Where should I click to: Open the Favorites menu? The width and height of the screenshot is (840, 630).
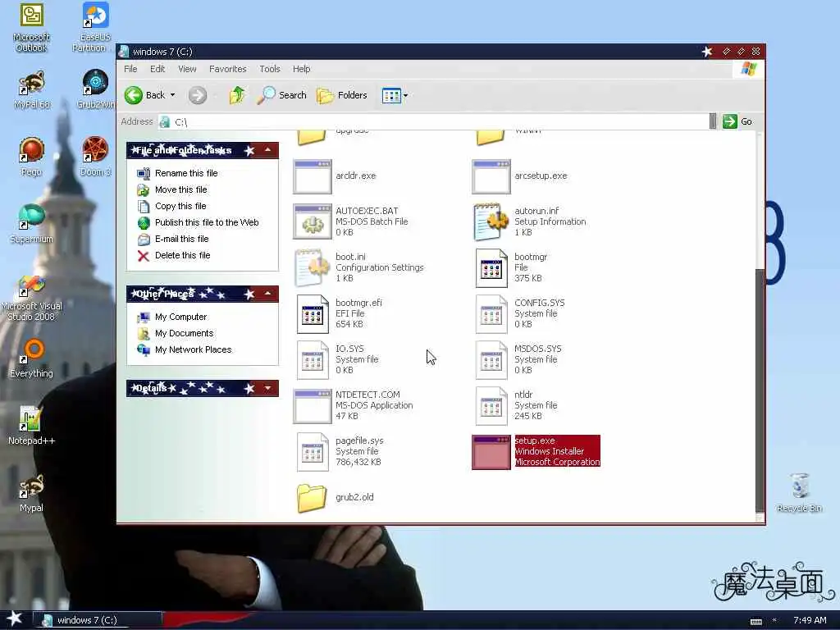click(x=228, y=69)
